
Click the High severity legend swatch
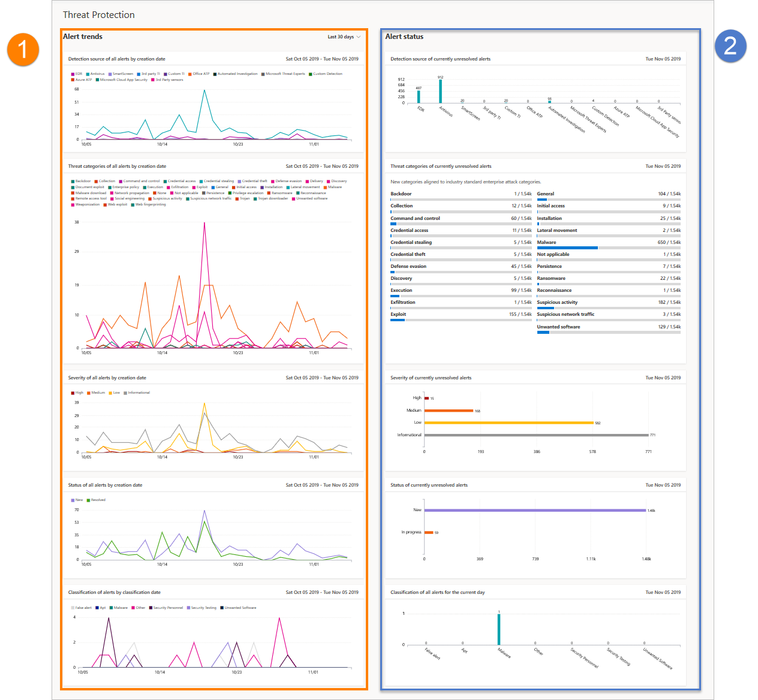(x=73, y=393)
